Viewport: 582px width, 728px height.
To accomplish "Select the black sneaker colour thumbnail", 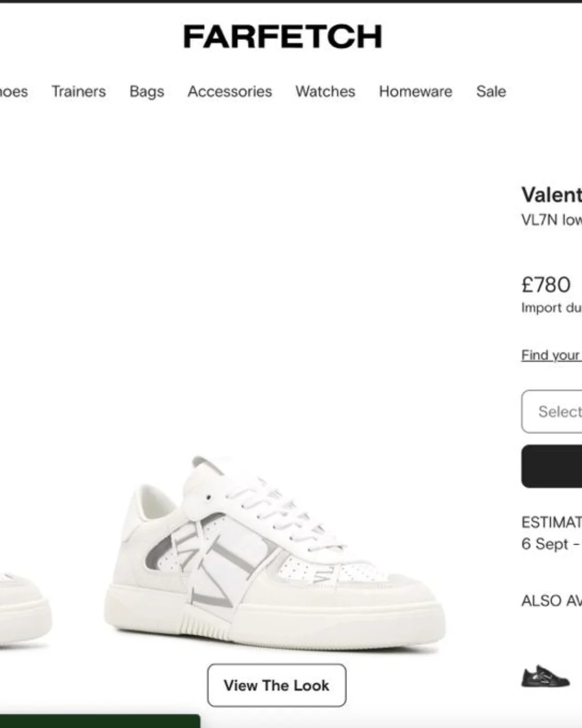I will click(545, 676).
